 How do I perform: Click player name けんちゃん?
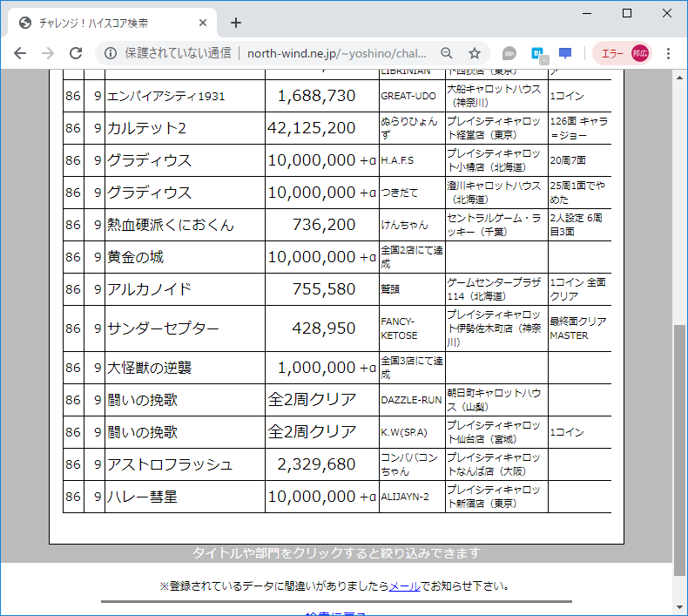(404, 225)
